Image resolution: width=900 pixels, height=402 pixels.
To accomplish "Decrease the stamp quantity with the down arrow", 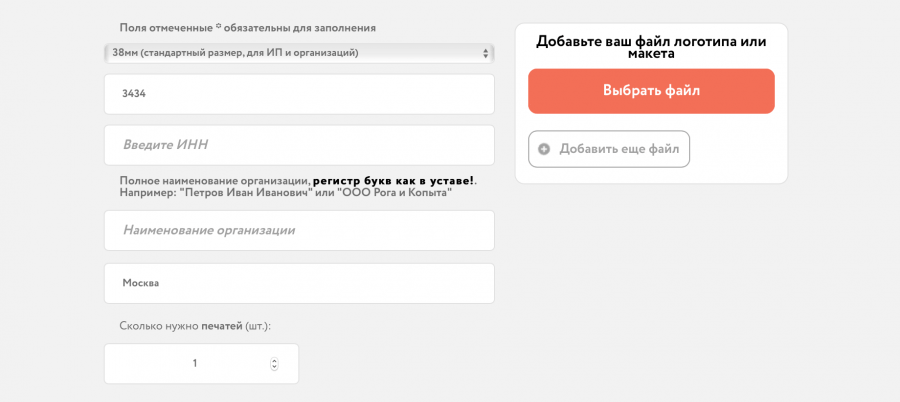I will click(x=275, y=367).
